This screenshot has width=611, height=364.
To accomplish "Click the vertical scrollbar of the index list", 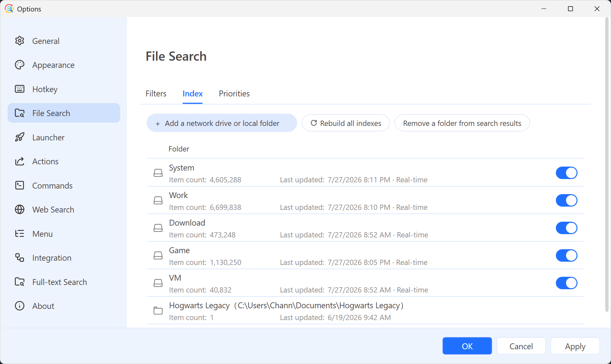I will 607,165.
